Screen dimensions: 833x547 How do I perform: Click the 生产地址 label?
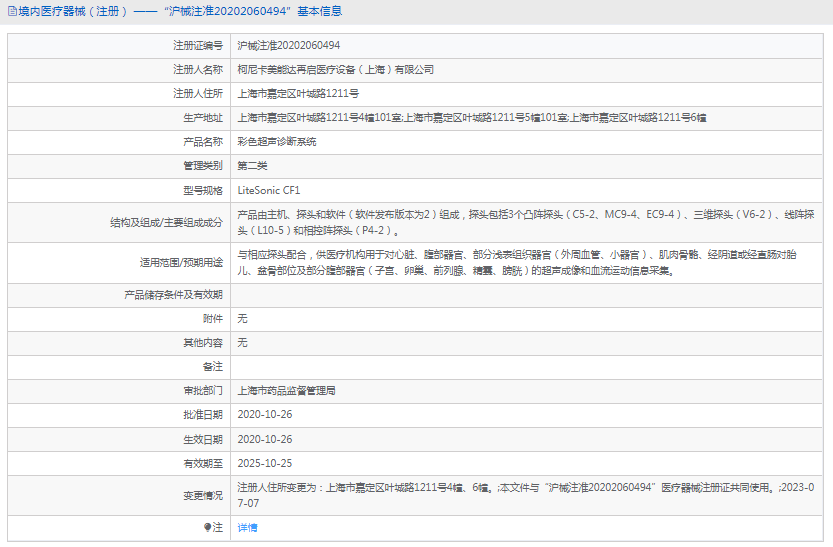pos(203,118)
